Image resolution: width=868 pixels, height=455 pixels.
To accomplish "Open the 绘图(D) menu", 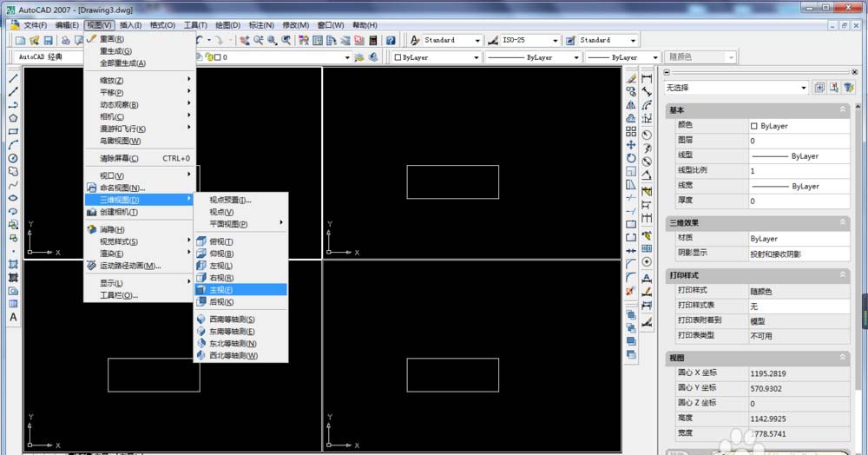I will [227, 25].
